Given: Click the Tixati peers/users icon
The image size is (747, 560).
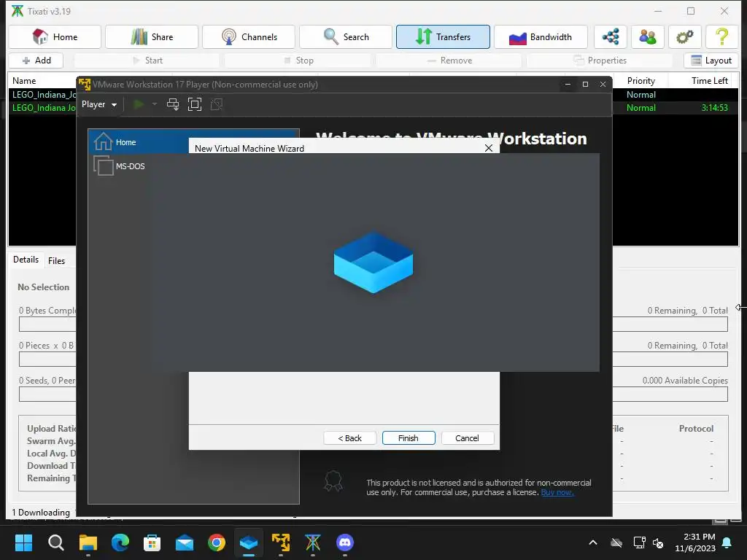Looking at the screenshot, I should 648,36.
